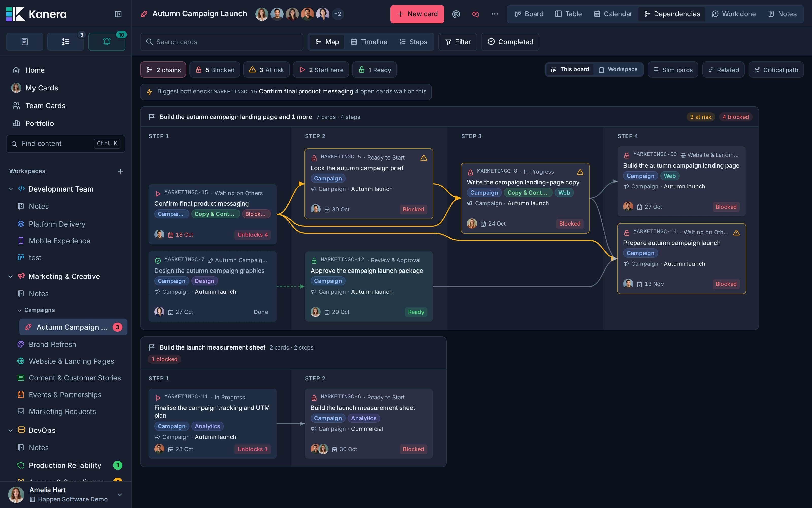Switch to the Board view tab
812x508 pixels.
tap(529, 14)
